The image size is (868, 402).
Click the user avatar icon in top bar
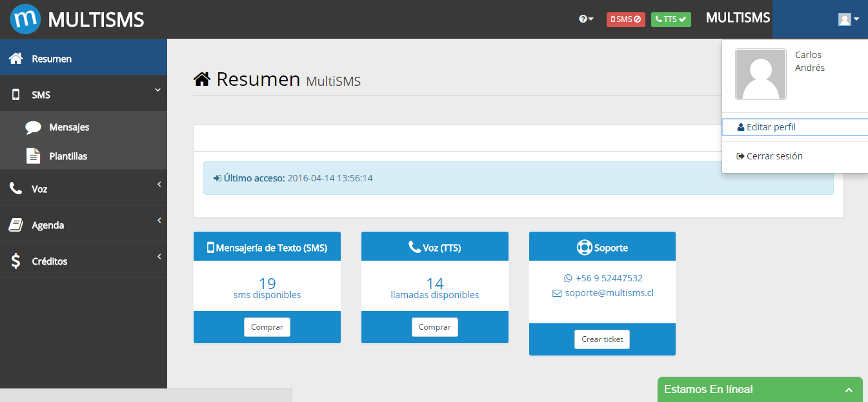[845, 19]
